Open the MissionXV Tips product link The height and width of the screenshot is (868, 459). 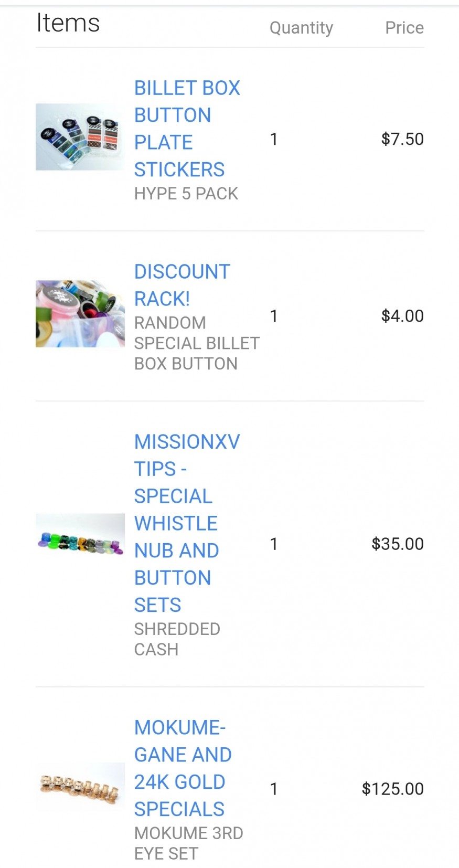[186, 523]
